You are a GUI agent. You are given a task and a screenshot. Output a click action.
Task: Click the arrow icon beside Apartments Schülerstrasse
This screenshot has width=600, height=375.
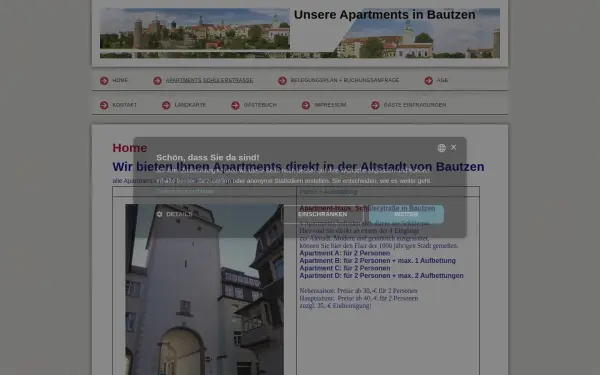(157, 81)
